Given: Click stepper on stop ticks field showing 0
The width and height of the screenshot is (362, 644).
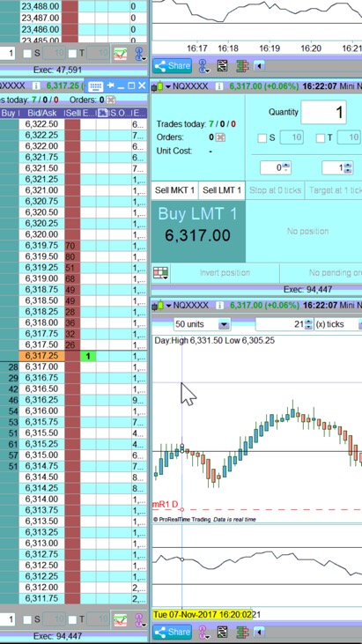Looking at the screenshot, I should point(286,167).
